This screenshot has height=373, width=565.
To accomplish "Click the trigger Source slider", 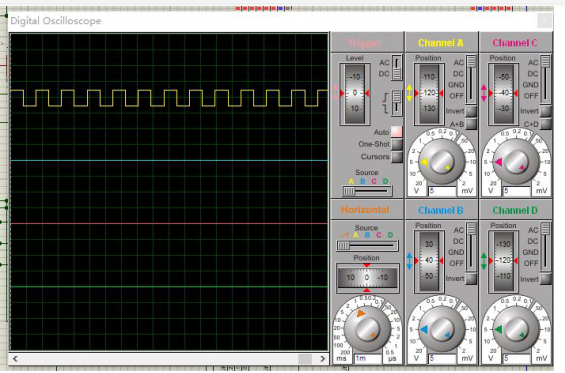I will tap(367, 191).
